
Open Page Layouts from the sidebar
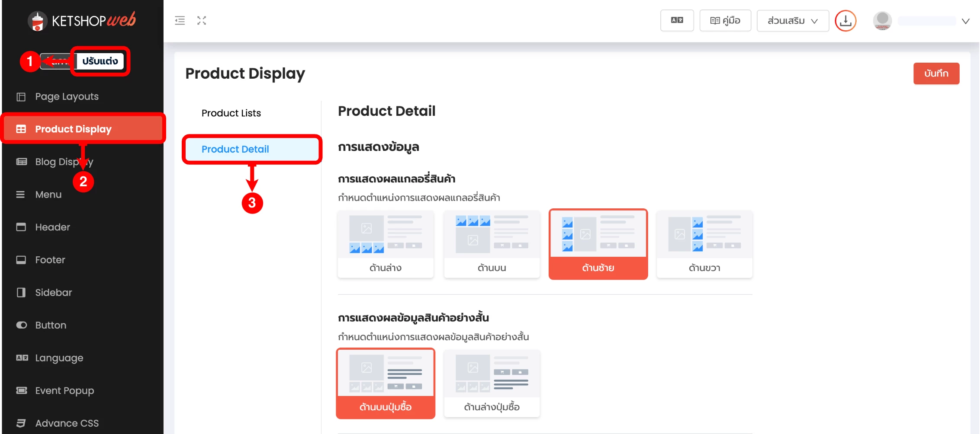pos(67,96)
